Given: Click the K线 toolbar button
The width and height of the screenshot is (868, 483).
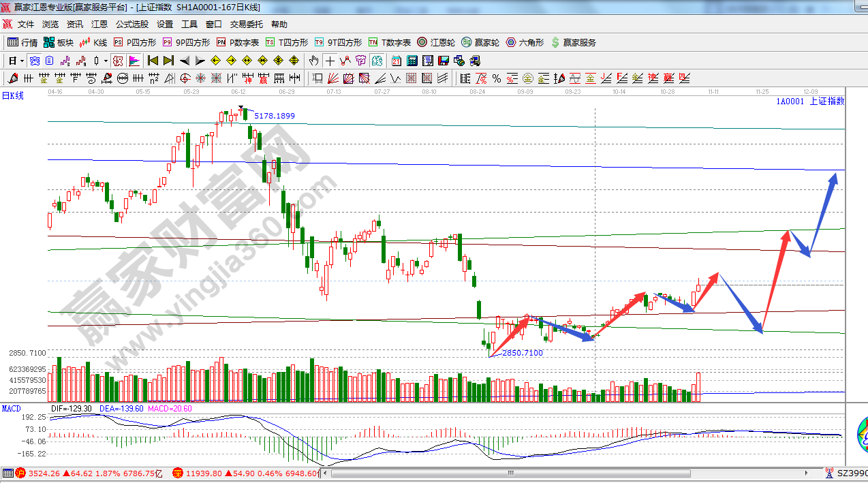Looking at the screenshot, I should (93, 42).
